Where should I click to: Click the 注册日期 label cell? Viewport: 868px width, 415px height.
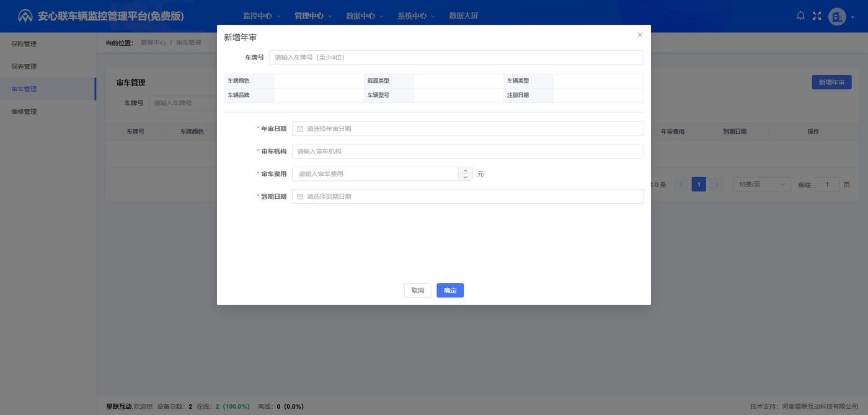[528, 95]
